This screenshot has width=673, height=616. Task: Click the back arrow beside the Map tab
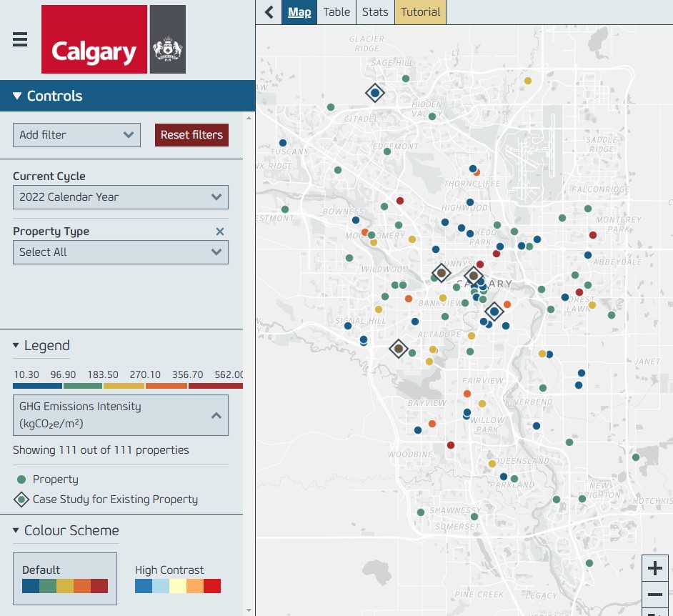pos(268,11)
